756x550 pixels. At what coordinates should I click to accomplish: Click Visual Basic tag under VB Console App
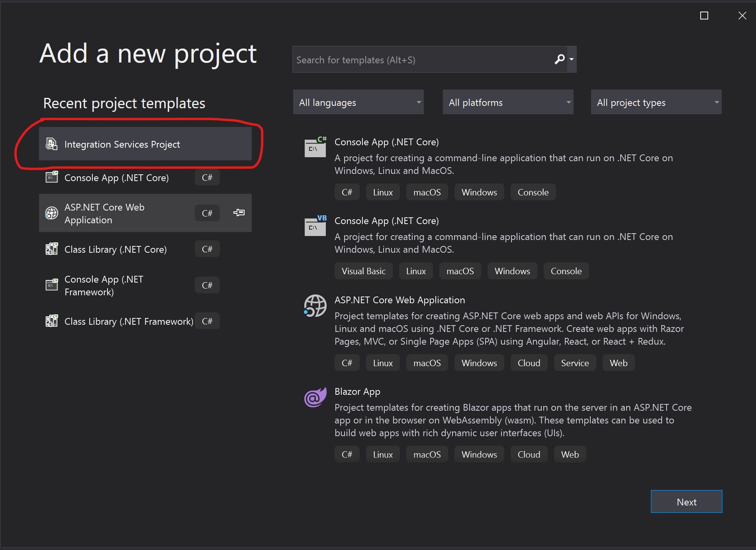tap(364, 271)
